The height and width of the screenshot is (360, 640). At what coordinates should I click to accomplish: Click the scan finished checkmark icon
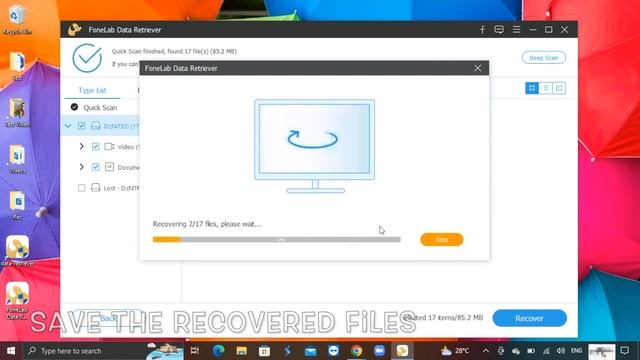coord(87,58)
